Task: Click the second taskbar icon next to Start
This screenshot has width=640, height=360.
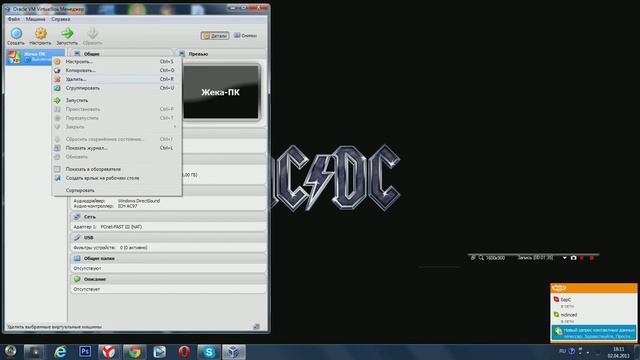Action: click(34, 352)
